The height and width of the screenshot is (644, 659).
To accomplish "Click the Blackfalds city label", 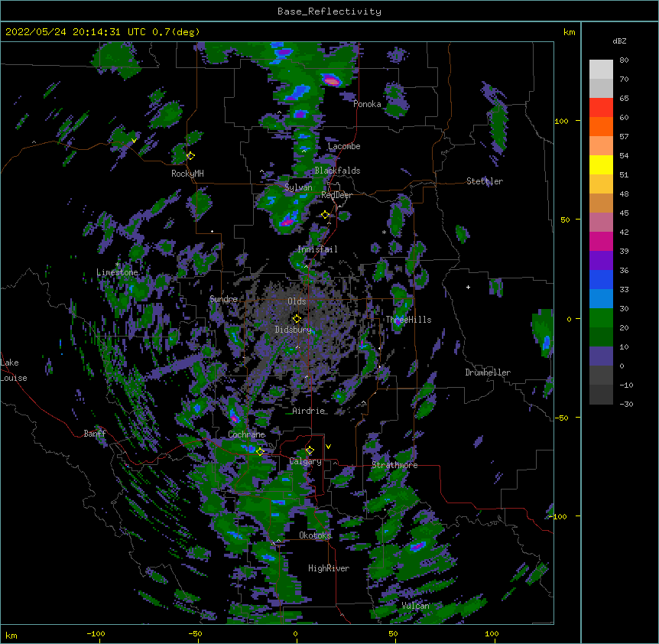I will point(337,171).
